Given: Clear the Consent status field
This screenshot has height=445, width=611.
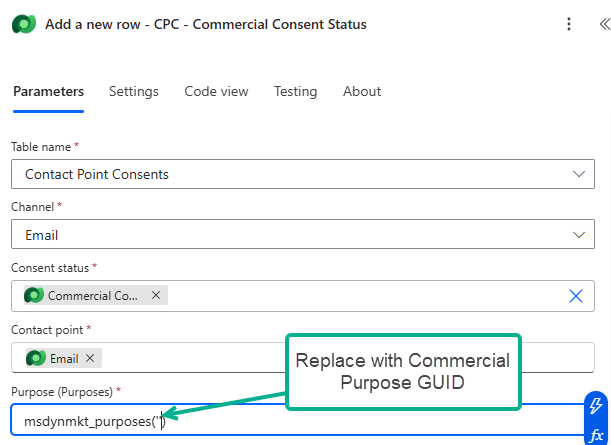Looking at the screenshot, I should pos(576,296).
